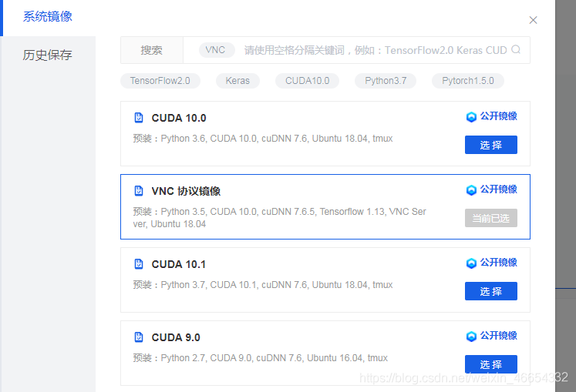Click the Python 3.5 Tensorflow 1.13 description

[x=280, y=218]
